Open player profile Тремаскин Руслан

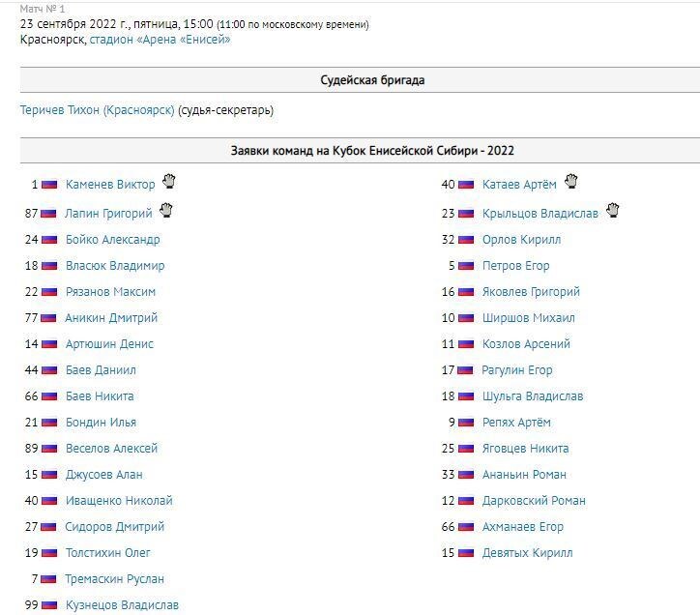pyautogui.click(x=114, y=579)
